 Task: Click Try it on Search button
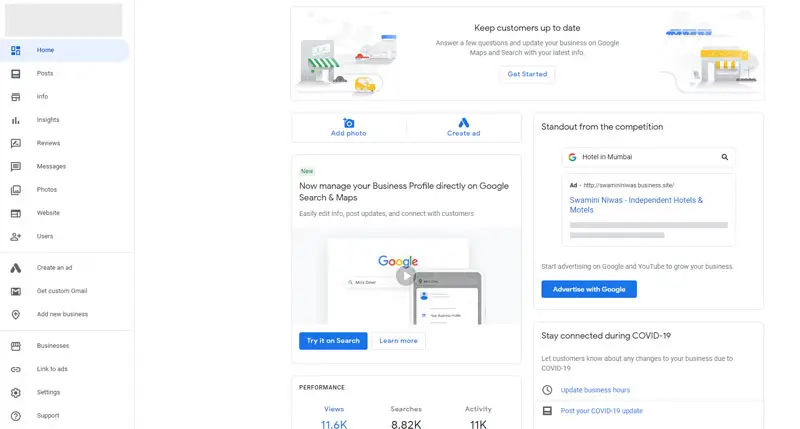pos(333,341)
